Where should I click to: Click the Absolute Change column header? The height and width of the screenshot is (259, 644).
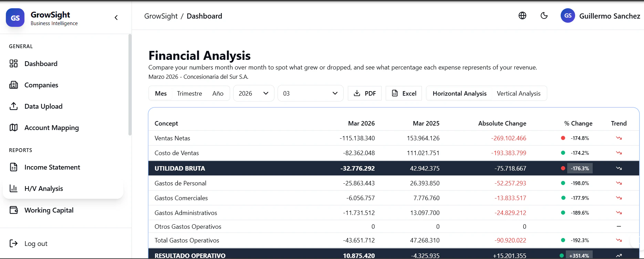tap(502, 123)
